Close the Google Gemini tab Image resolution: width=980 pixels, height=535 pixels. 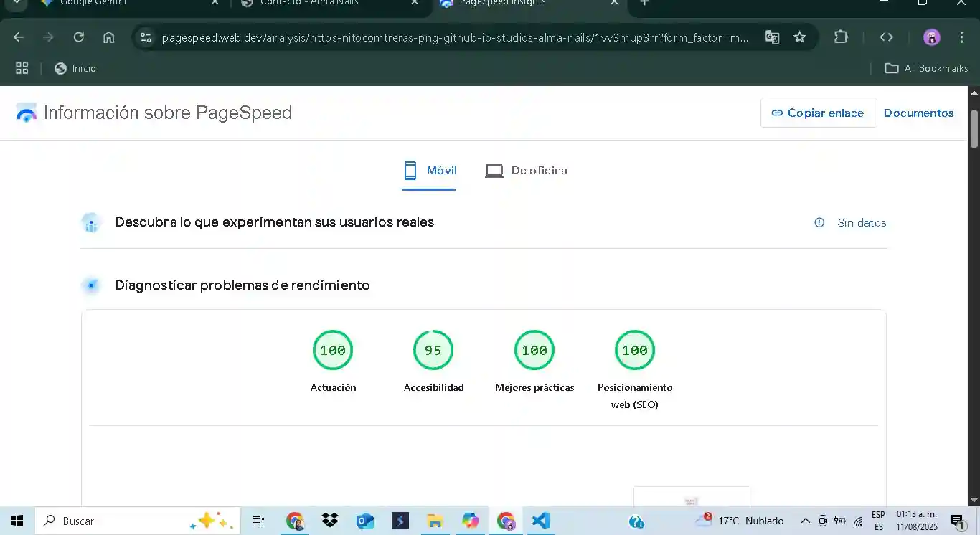click(215, 3)
